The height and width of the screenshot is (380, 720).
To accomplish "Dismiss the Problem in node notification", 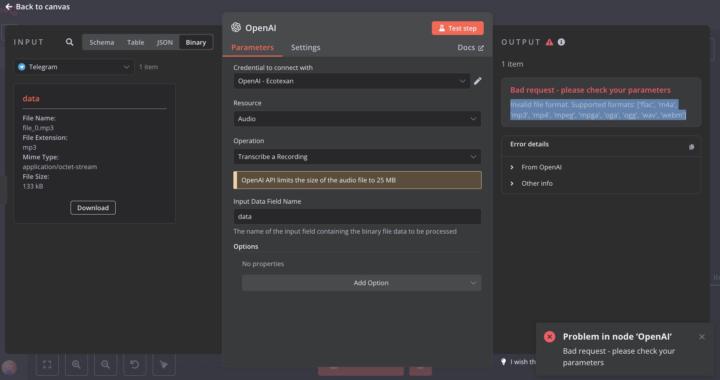I will [702, 337].
